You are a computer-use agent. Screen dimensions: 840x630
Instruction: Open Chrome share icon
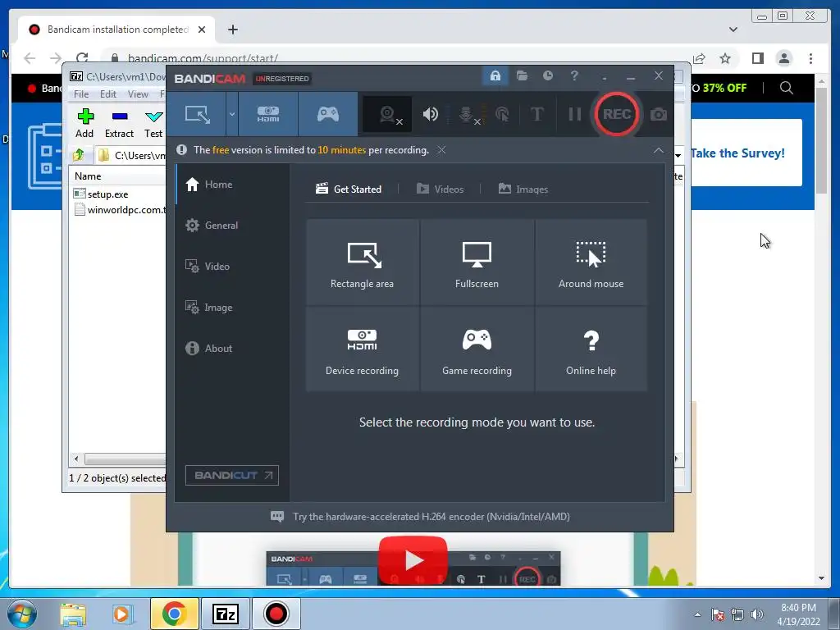pos(699,58)
